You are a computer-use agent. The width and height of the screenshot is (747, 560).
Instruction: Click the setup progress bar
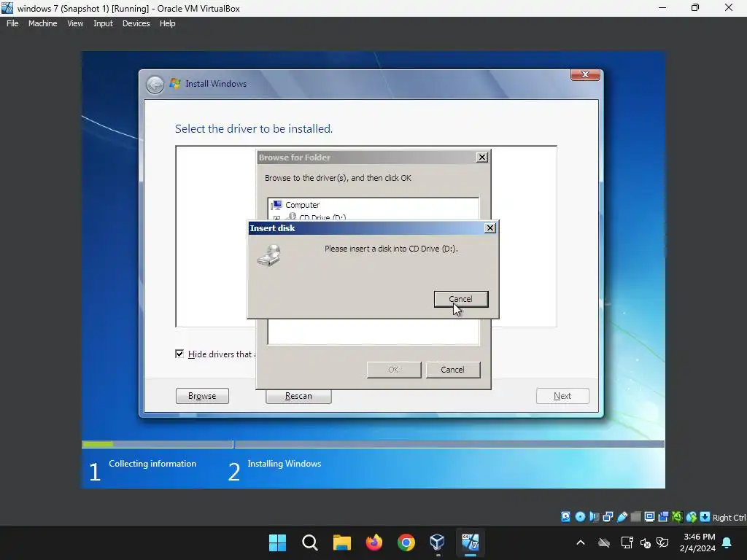pos(373,444)
